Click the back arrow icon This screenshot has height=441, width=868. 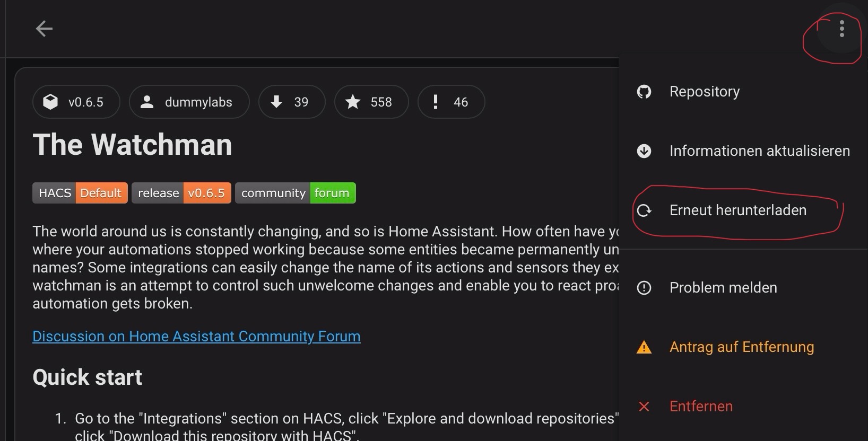pyautogui.click(x=44, y=29)
